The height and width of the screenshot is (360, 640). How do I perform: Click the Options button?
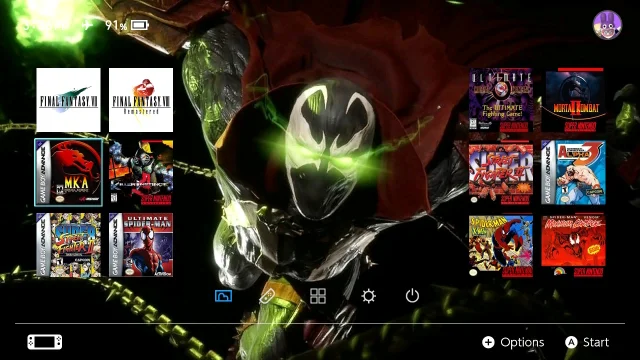point(513,342)
